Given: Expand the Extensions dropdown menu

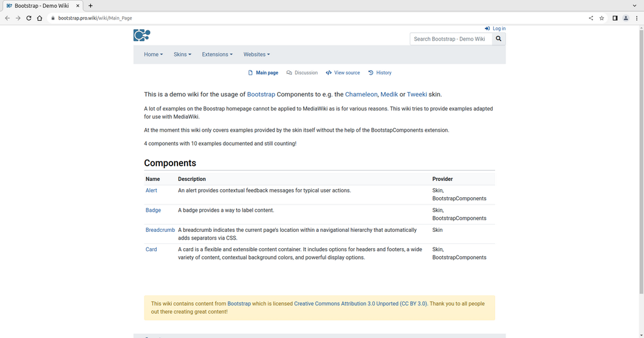Looking at the screenshot, I should (x=218, y=55).
